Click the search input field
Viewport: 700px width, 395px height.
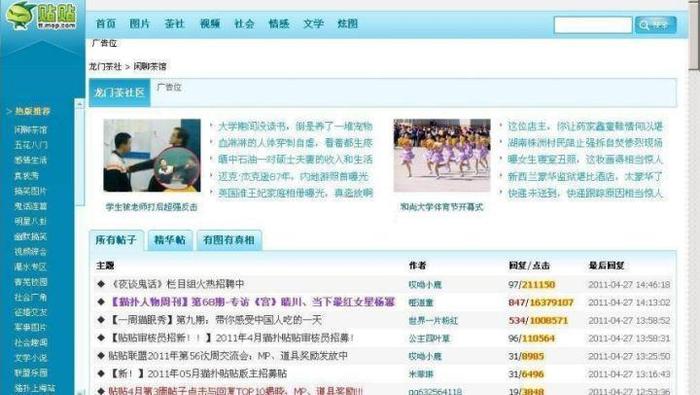pos(593,25)
